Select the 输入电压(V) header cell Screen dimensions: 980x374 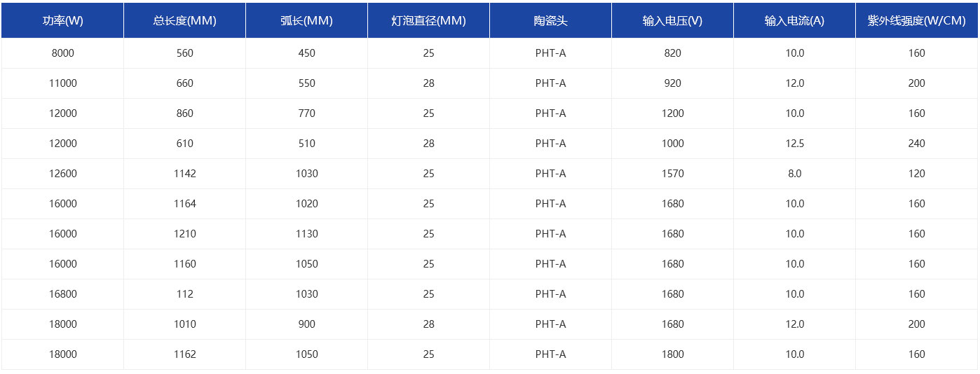coord(672,20)
